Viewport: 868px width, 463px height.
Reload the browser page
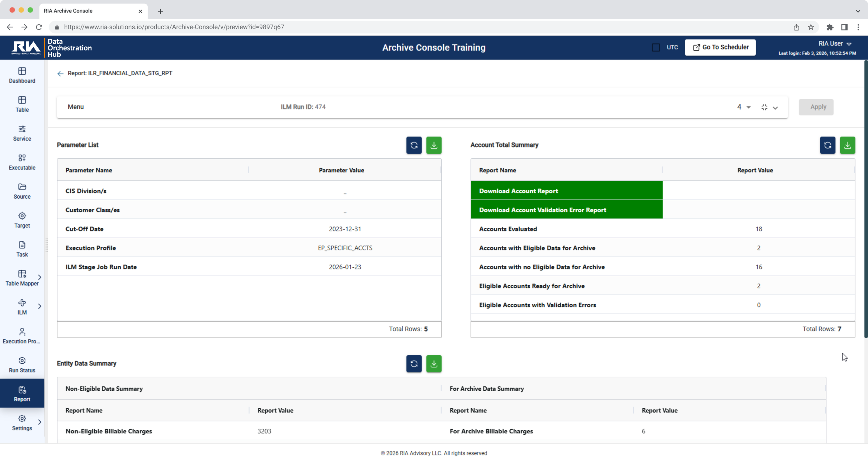(x=39, y=27)
